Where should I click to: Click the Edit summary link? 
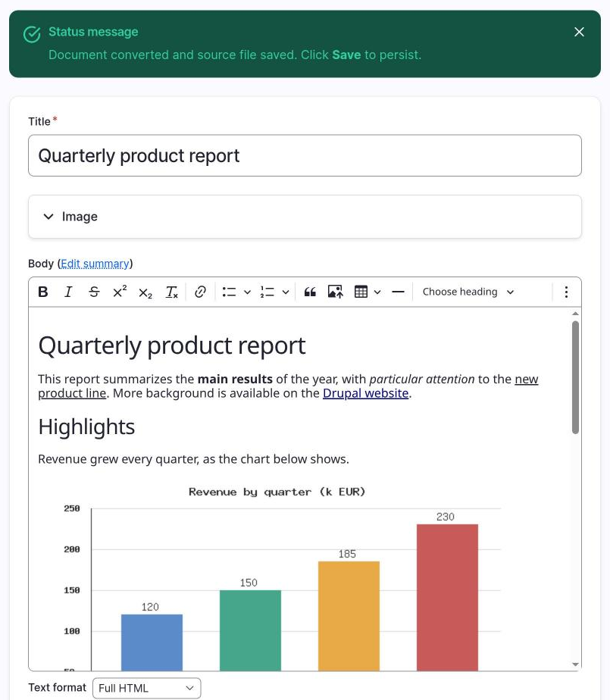pyautogui.click(x=95, y=264)
